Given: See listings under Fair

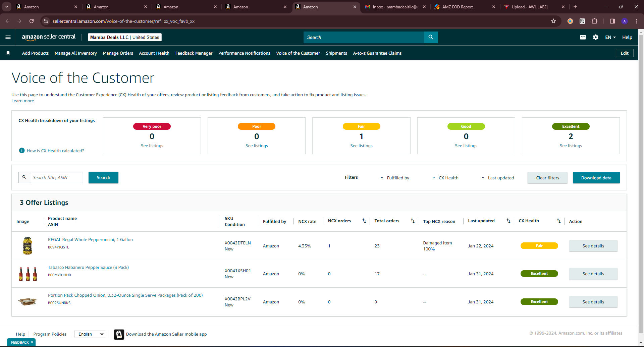Looking at the screenshot, I should tap(361, 146).
